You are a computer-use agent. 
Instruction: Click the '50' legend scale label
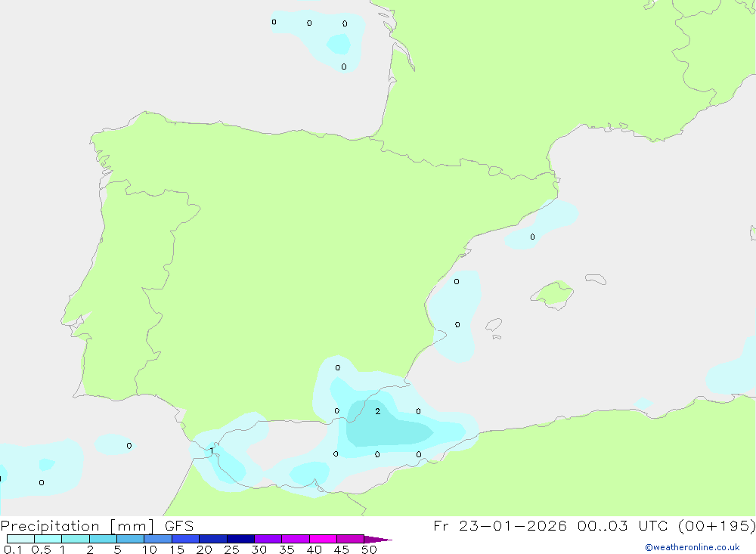pyautogui.click(x=369, y=549)
